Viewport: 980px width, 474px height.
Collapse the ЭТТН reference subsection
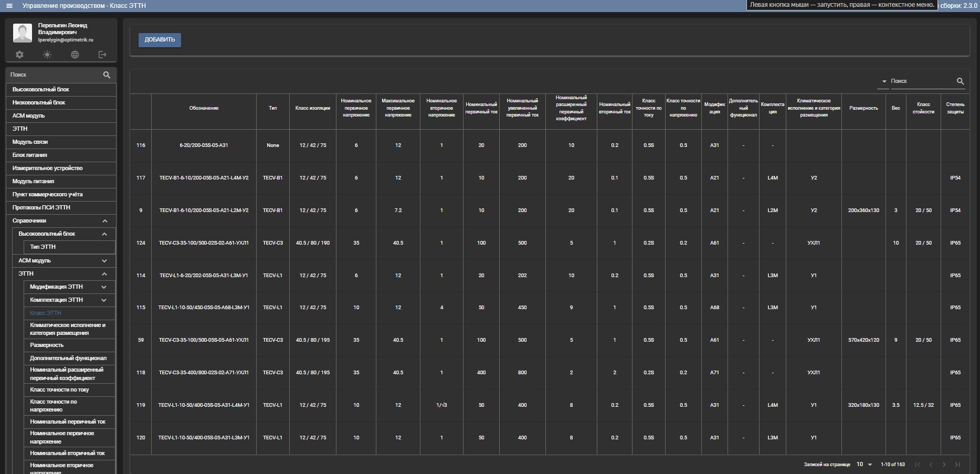click(104, 274)
